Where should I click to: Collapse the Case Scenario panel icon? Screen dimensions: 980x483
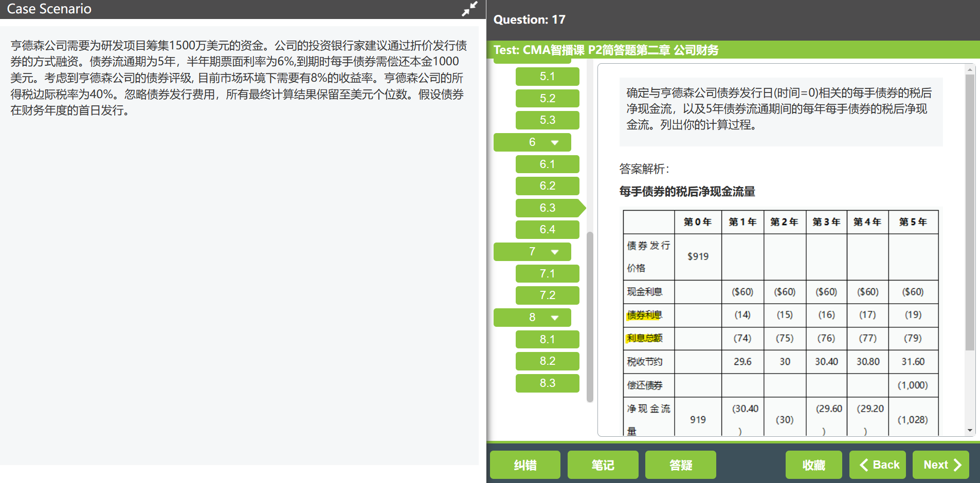469,9
